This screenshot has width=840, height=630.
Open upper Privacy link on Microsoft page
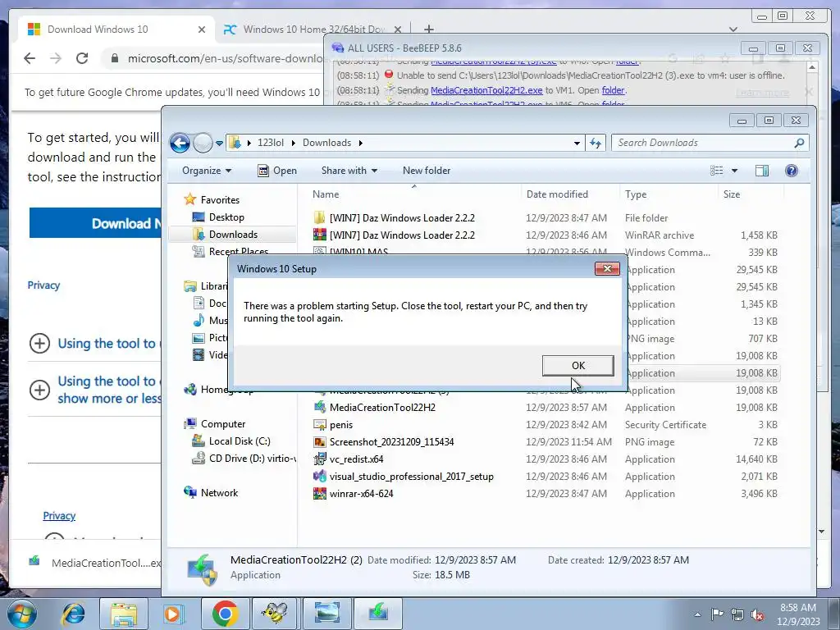(x=43, y=285)
